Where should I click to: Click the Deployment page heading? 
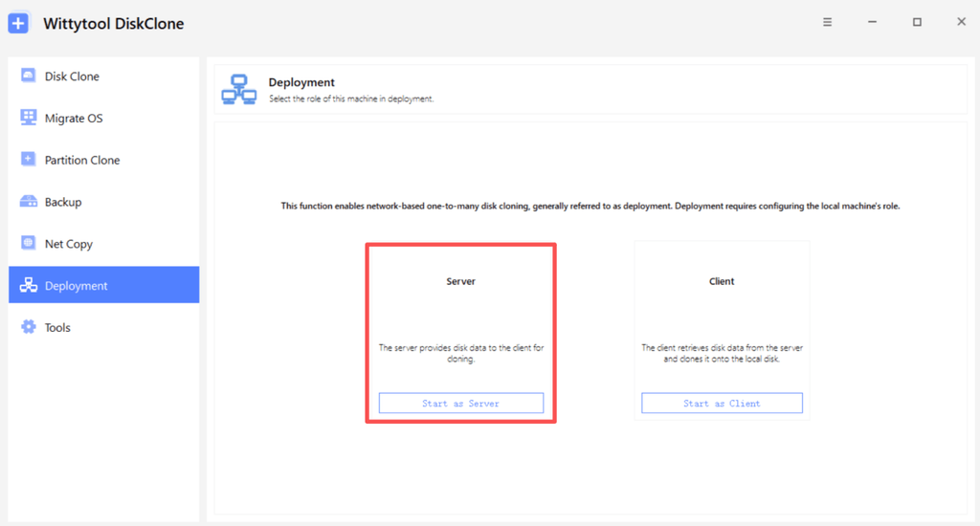301,82
